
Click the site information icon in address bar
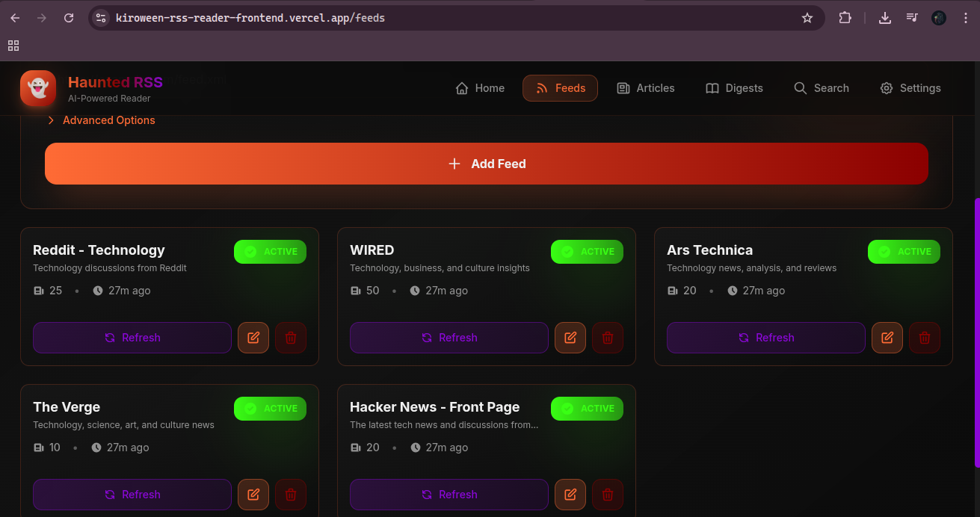(101, 18)
